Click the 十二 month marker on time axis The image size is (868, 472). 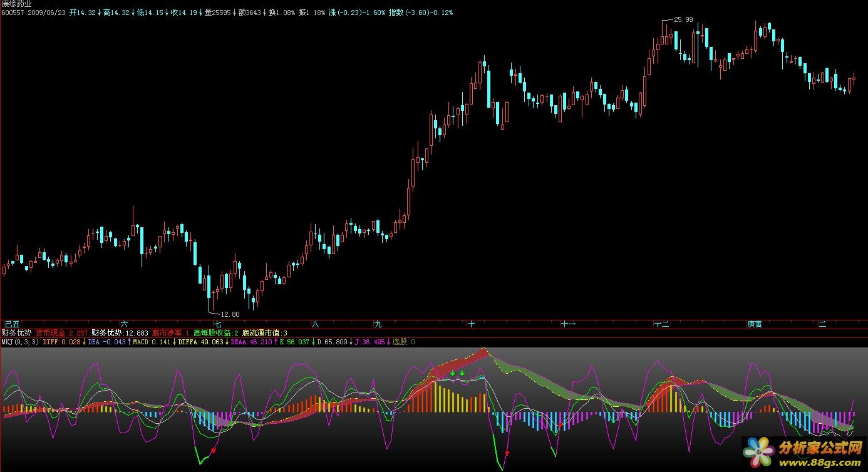coord(661,324)
